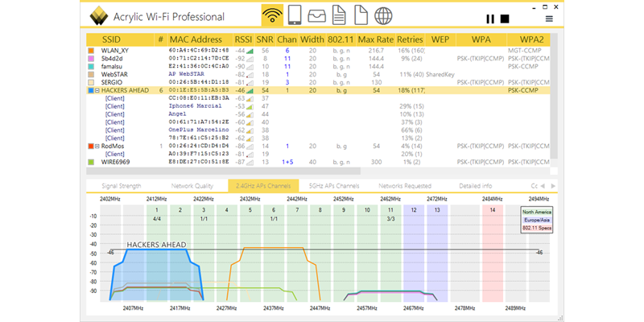This screenshot has width=644, height=322.
Task: Select the North America legend entry
Action: click(538, 212)
